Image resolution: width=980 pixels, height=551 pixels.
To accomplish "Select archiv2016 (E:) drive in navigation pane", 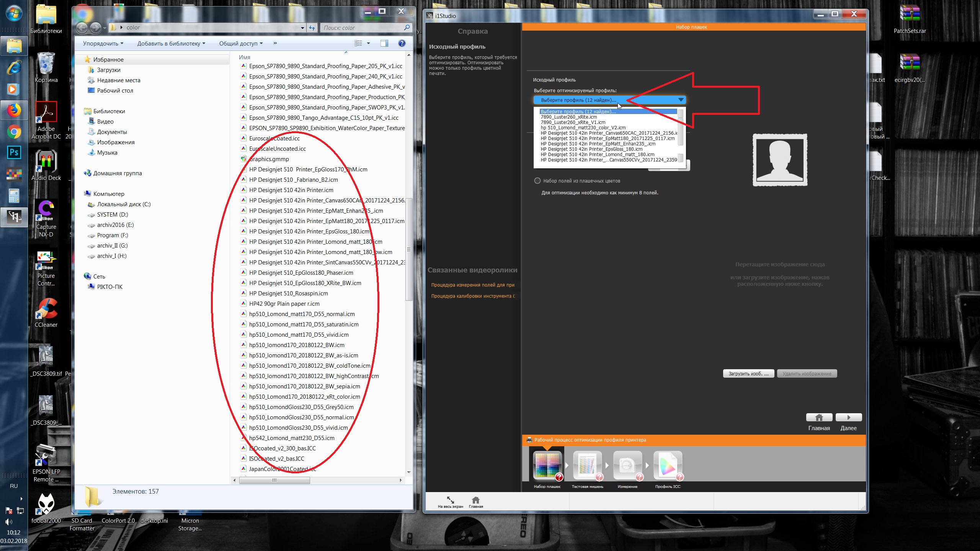I will 115,225.
